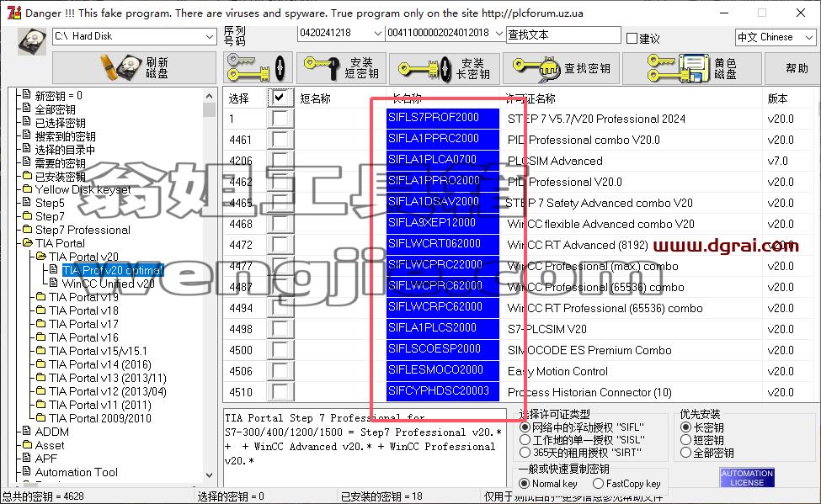Image resolution: width=821 pixels, height=504 pixels.
Task: Click the yellow disk floppy key button
Action: [692, 68]
